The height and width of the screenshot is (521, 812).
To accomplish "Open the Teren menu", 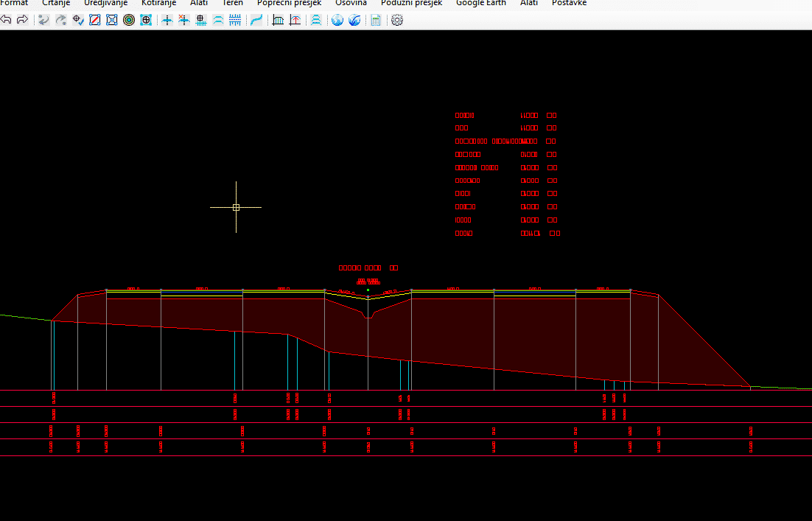I will (x=232, y=3).
